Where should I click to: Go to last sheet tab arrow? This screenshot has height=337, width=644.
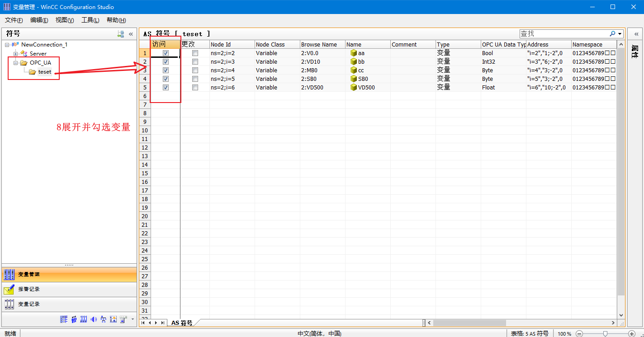[x=163, y=323]
